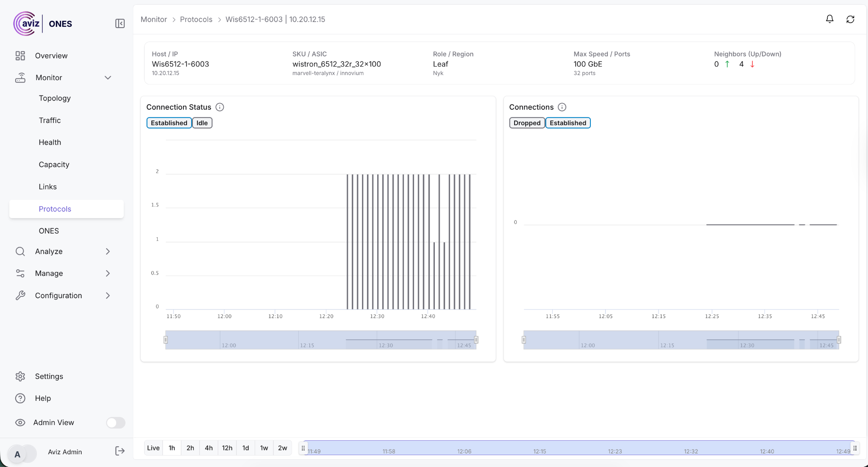Screen dimensions: 868x467
Task: Open Settings gear icon
Action: click(x=20, y=376)
